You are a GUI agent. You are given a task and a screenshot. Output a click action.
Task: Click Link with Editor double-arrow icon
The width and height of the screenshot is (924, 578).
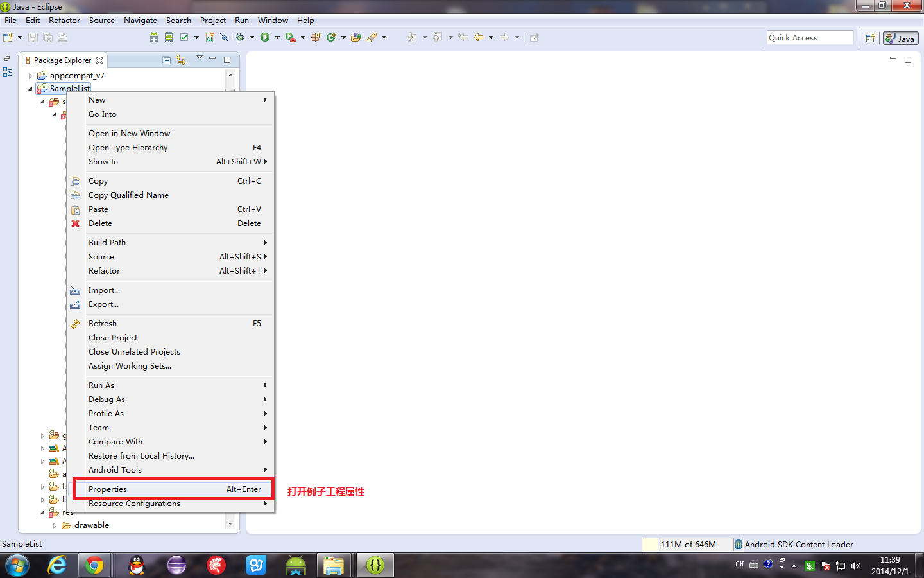coord(182,60)
